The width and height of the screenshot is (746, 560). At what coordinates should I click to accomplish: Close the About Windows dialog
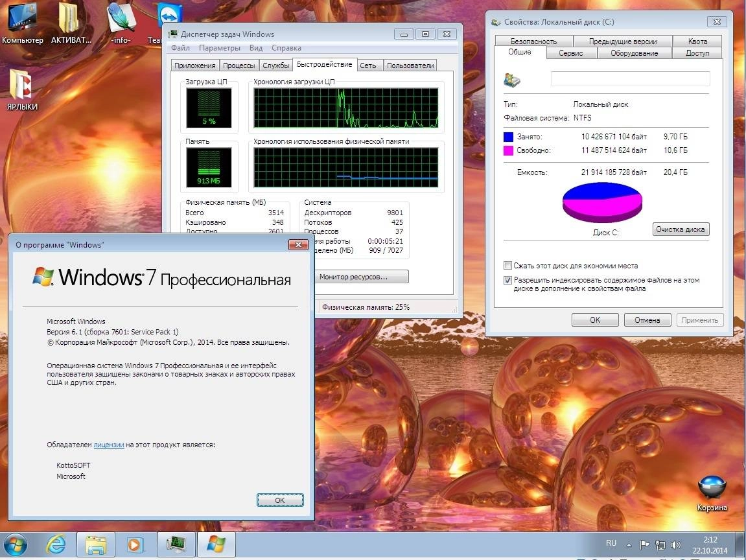[298, 244]
